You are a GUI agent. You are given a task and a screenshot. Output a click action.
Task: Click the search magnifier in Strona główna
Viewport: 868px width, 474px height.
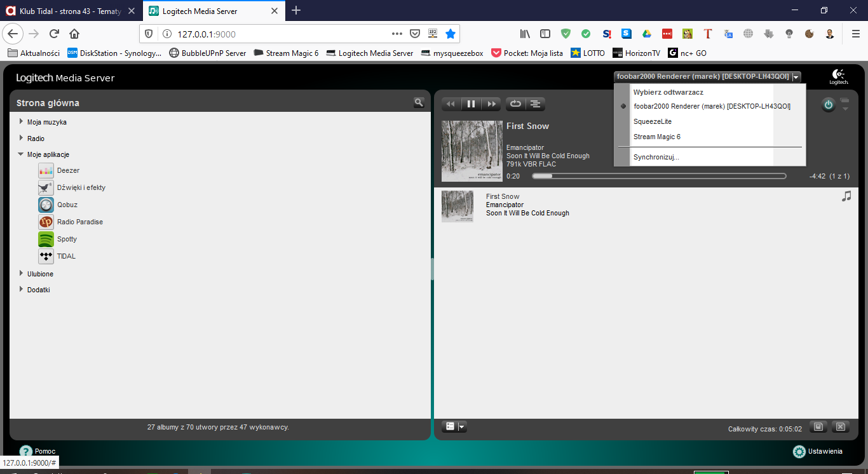[419, 102]
